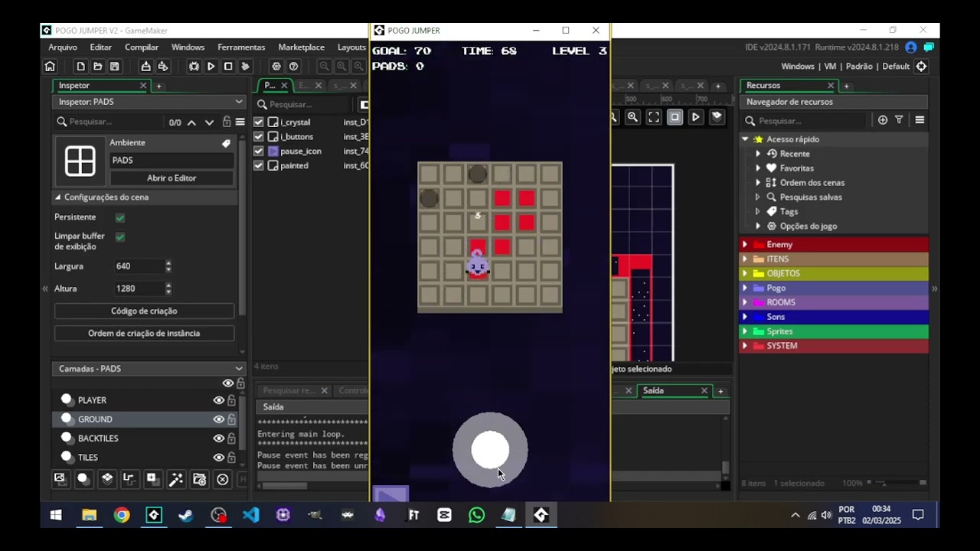Open the Arquivo menu
This screenshot has height=551, width=980.
[63, 47]
